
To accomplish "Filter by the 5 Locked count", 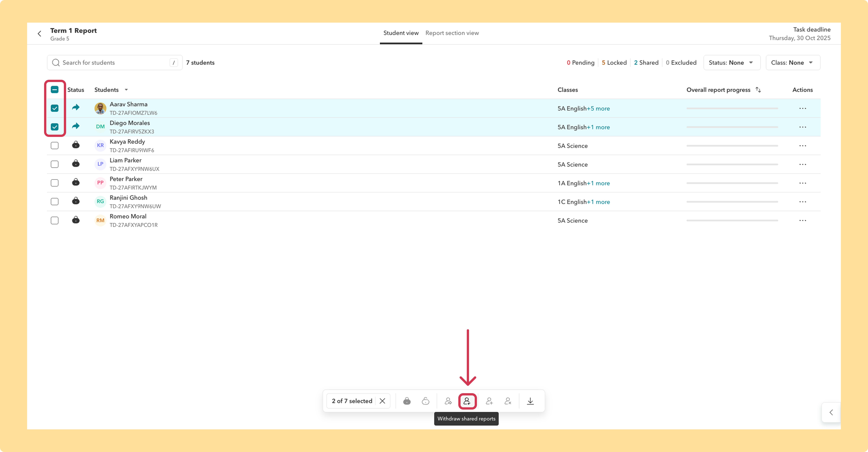I will point(614,63).
